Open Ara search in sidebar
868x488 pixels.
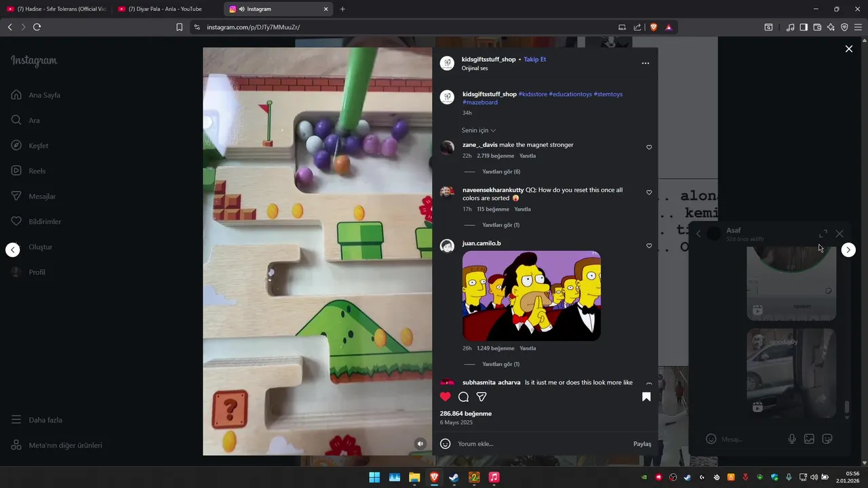pyautogui.click(x=25, y=120)
